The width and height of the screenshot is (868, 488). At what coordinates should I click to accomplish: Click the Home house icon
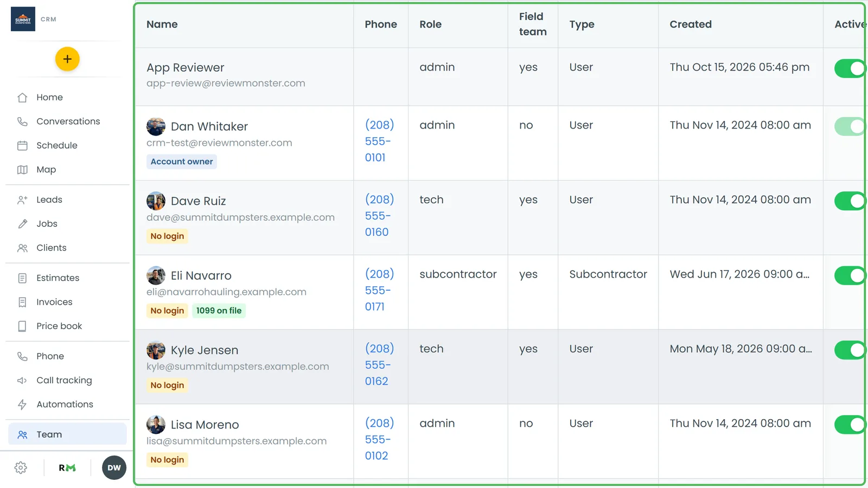tap(22, 98)
